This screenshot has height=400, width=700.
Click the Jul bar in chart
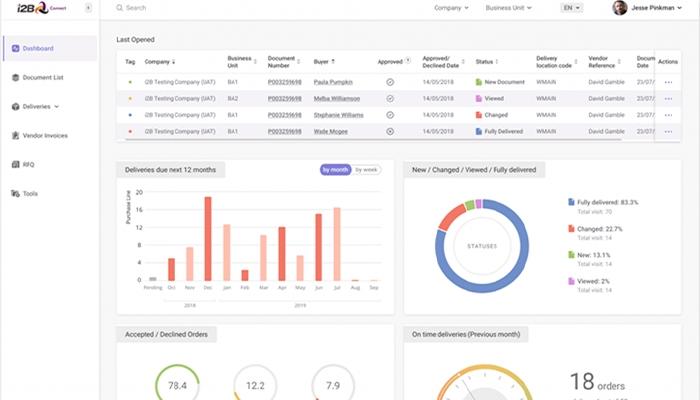(337, 244)
